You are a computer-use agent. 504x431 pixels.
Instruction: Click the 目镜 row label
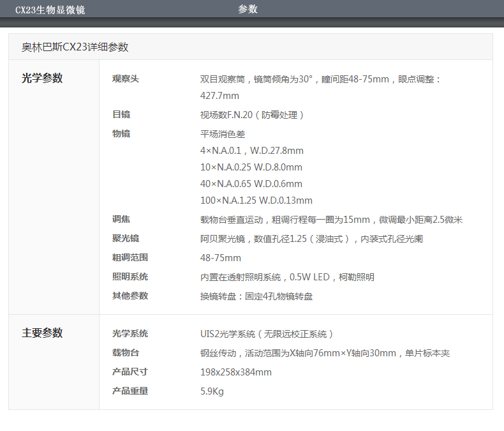point(121,114)
